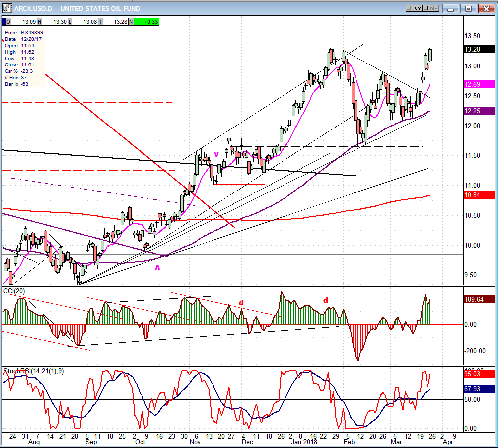Select the CCI(20) indicator label
The height and width of the screenshot is (448, 498).
pyautogui.click(x=14, y=290)
